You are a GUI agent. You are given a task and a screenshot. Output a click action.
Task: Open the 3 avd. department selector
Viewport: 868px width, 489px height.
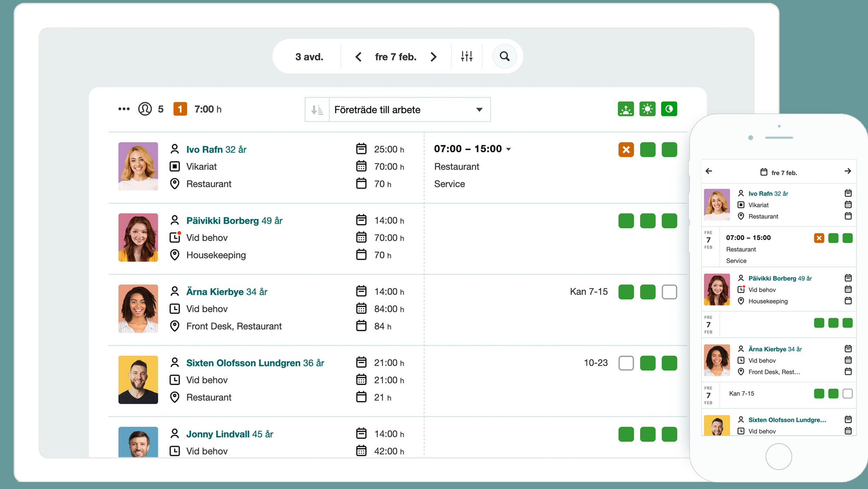(309, 57)
